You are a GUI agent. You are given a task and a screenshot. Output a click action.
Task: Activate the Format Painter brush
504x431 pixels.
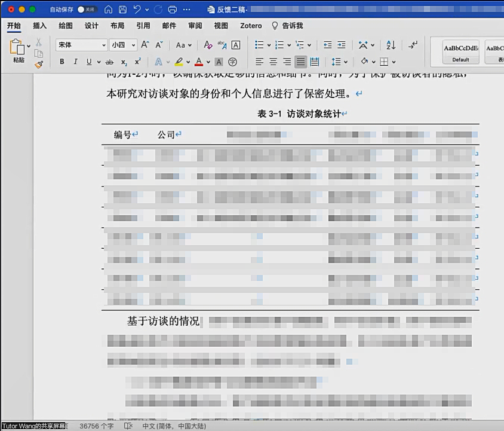pyautogui.click(x=39, y=65)
